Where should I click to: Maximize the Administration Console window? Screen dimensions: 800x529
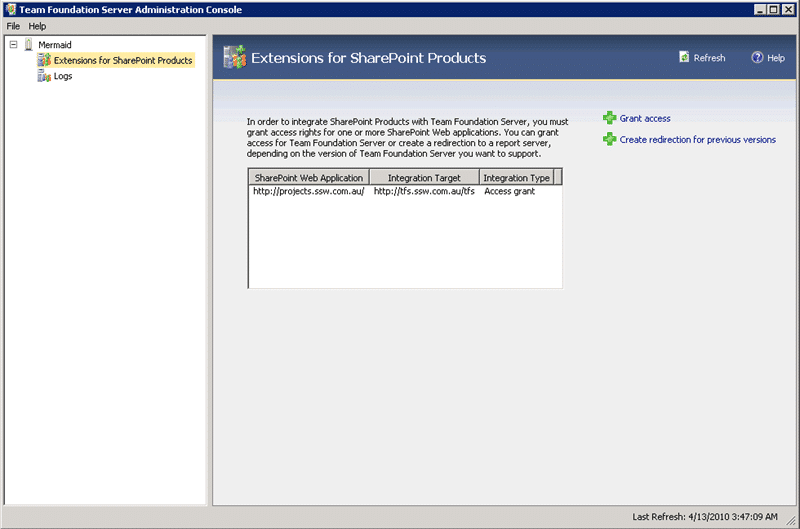click(773, 9)
